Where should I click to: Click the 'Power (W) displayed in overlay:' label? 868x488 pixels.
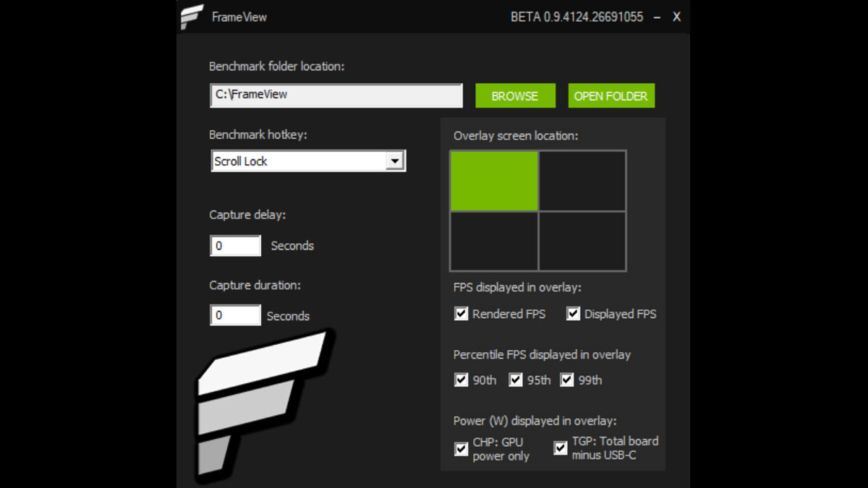(535, 421)
